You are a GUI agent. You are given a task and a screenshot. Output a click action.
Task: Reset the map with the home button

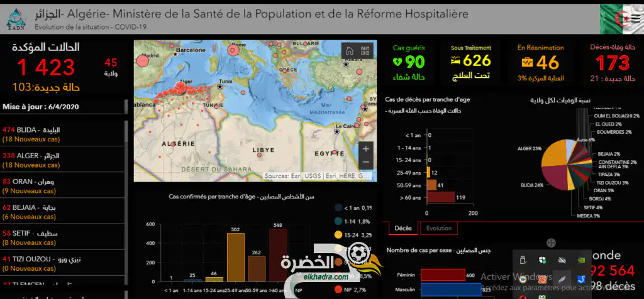tap(350, 51)
